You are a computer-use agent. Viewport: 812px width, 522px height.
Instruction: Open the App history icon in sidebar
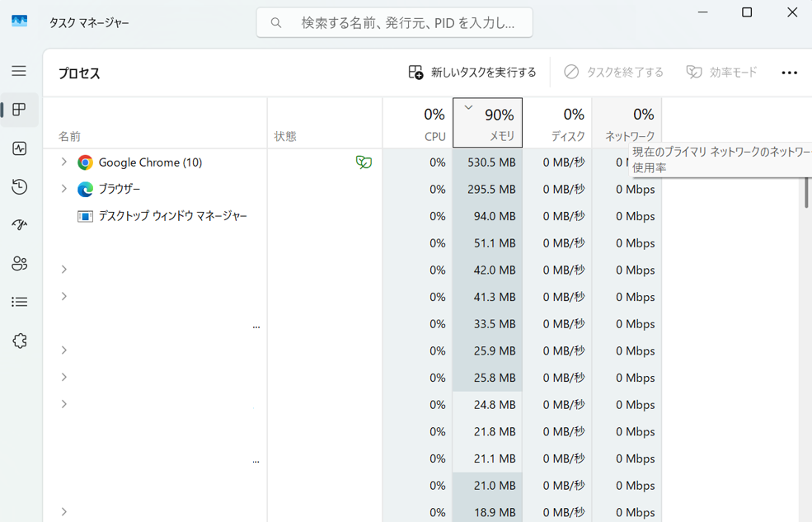pos(19,187)
